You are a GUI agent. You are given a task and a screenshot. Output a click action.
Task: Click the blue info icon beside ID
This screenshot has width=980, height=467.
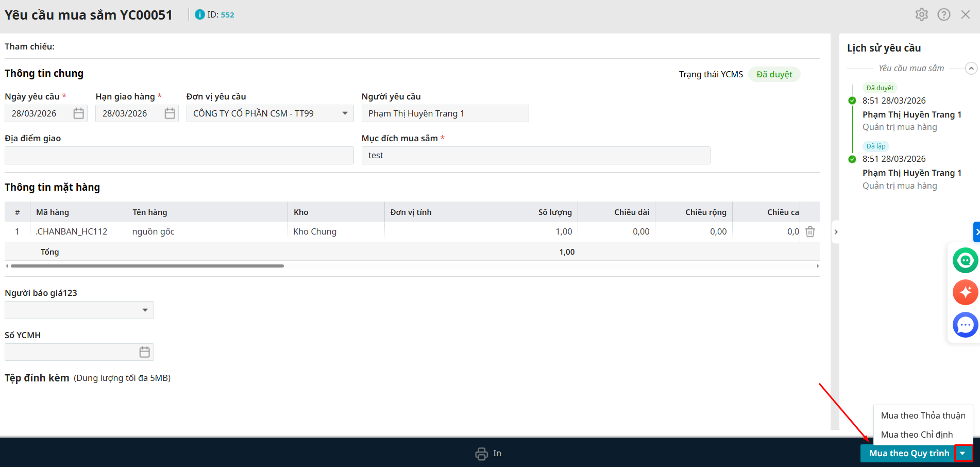tap(200, 14)
